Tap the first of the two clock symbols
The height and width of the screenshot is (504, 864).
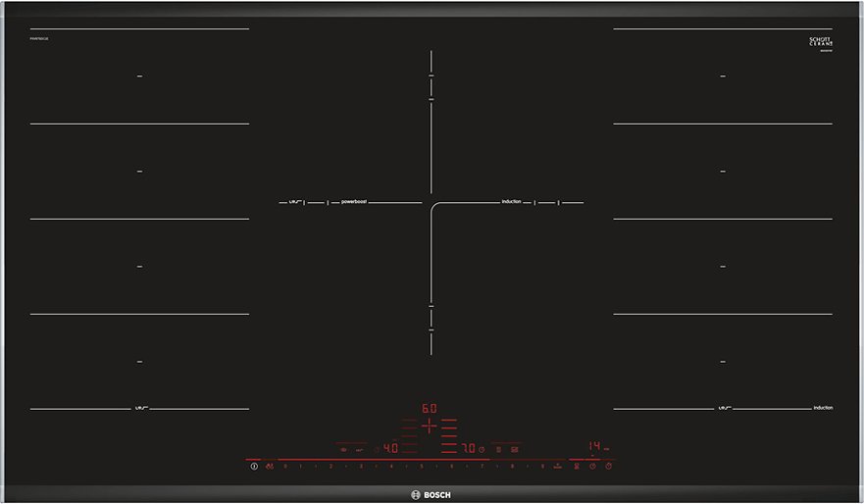(x=592, y=466)
